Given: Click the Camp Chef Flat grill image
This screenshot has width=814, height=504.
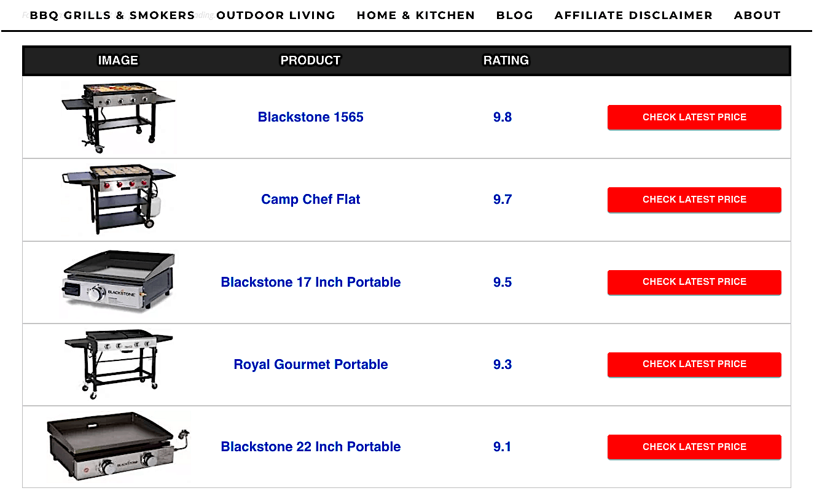Looking at the screenshot, I should [x=118, y=200].
